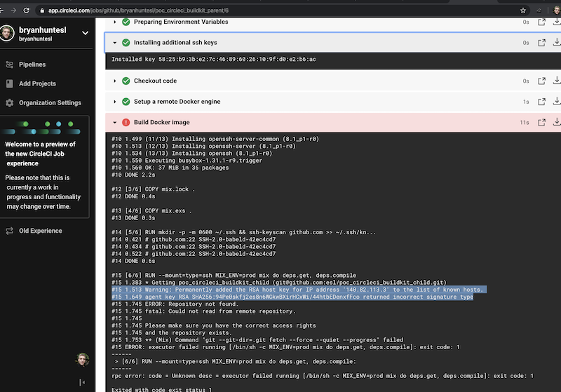The width and height of the screenshot is (561, 392).
Task: Open Installing additional ssh keys output in new tab
Action: [x=541, y=43]
